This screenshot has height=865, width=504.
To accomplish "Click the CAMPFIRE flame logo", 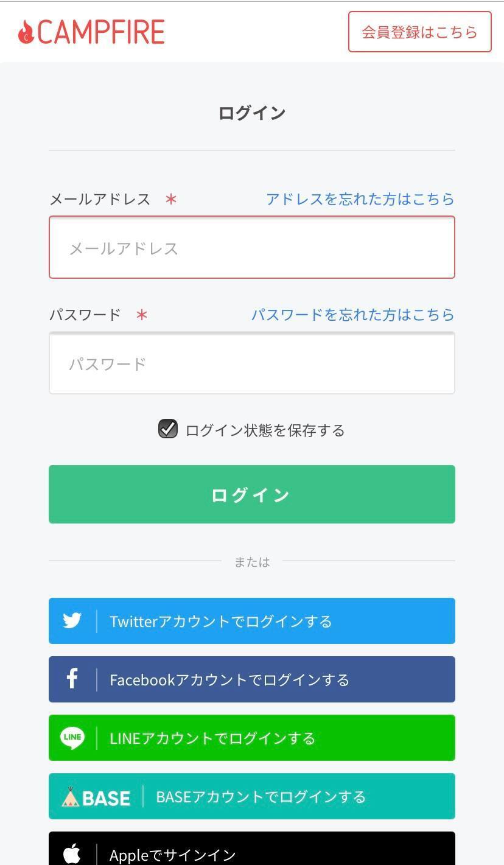I will (x=26, y=32).
